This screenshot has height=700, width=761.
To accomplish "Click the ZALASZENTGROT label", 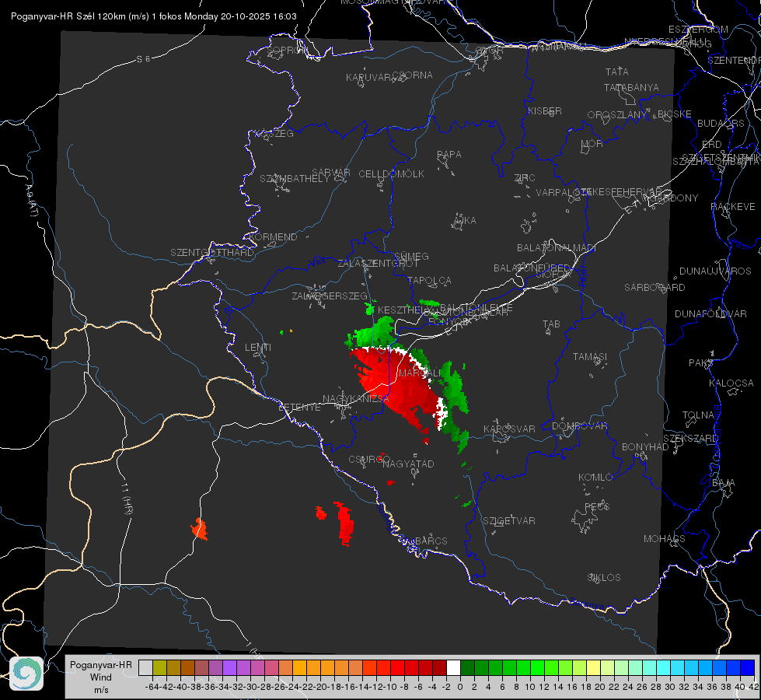I will pyautogui.click(x=378, y=264).
